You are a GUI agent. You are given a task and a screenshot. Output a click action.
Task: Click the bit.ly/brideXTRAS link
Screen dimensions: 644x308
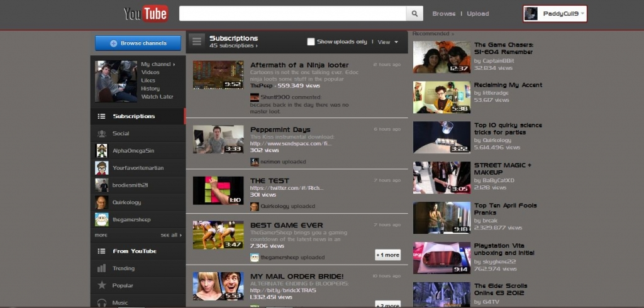(283, 290)
